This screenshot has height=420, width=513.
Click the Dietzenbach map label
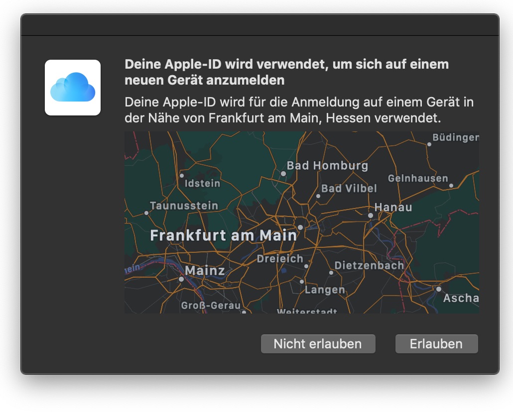pyautogui.click(x=369, y=265)
